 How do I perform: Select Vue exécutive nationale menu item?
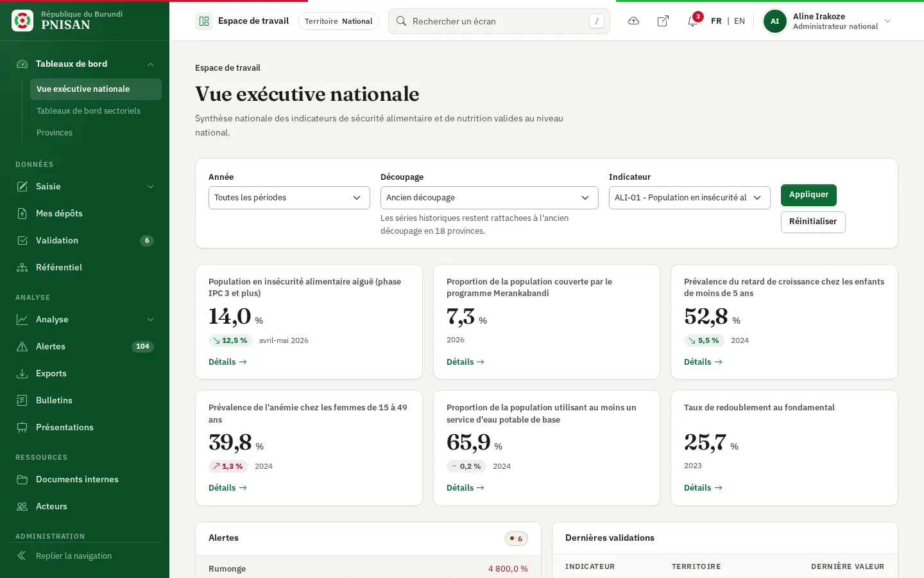click(x=96, y=89)
